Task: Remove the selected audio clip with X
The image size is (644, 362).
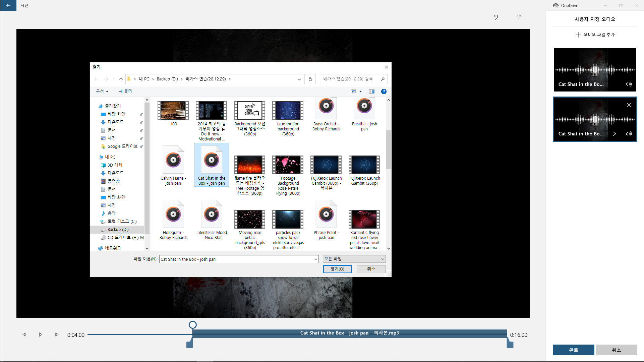Action: [629, 105]
